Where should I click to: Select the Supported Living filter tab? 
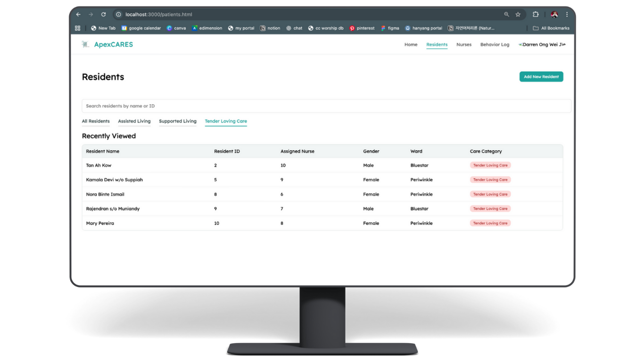point(178,121)
